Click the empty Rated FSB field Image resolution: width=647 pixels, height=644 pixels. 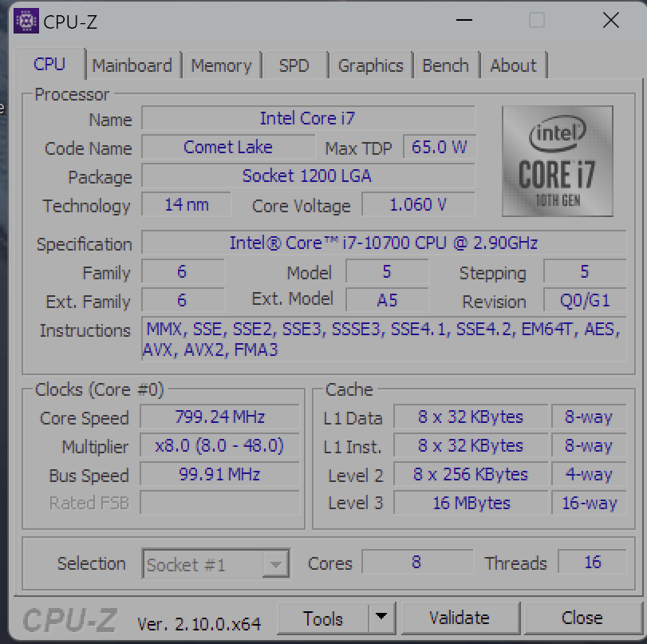click(219, 503)
